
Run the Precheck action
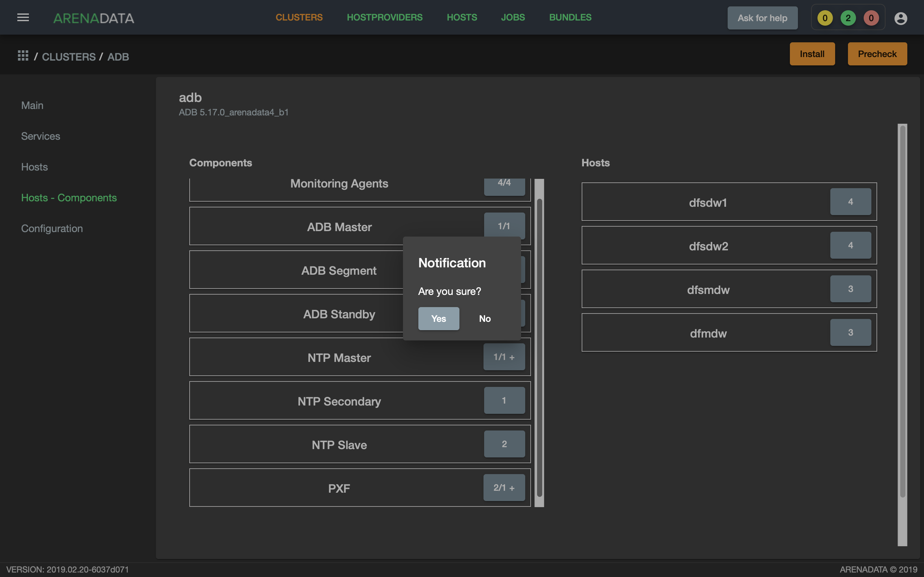point(877,54)
